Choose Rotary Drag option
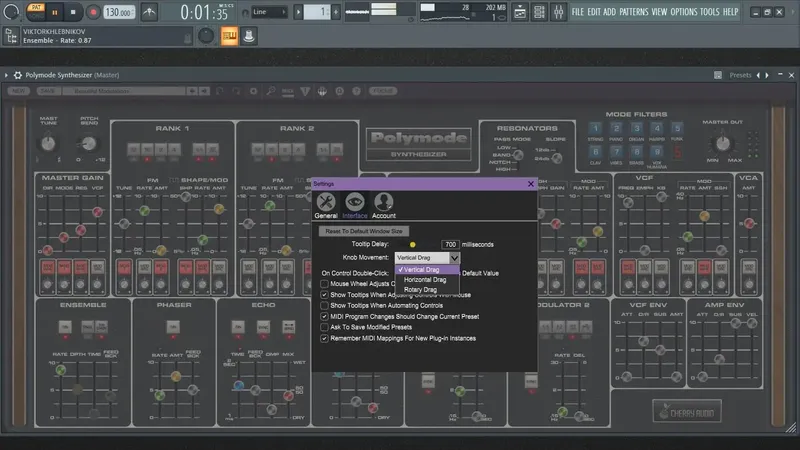Screen dimensions: 800x450 point(427,289)
